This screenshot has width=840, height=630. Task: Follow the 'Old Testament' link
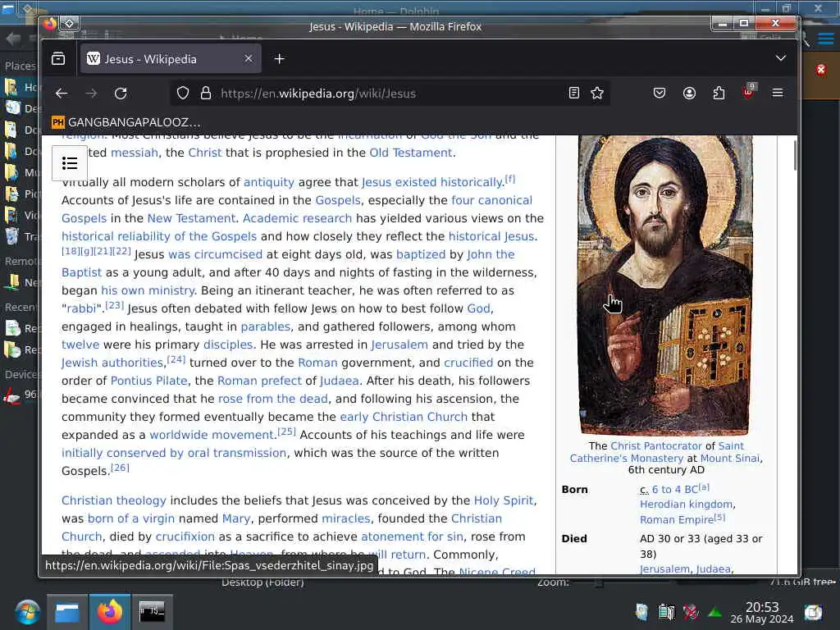(x=411, y=153)
